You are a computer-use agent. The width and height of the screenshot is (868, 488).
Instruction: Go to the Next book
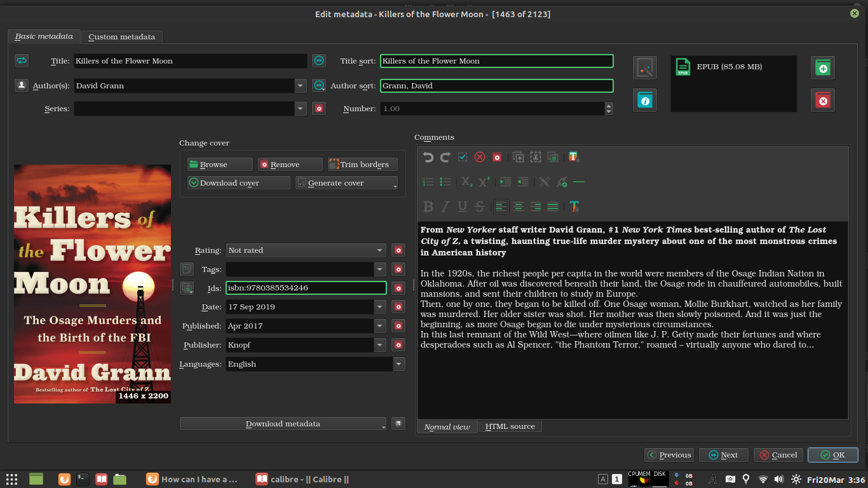723,455
